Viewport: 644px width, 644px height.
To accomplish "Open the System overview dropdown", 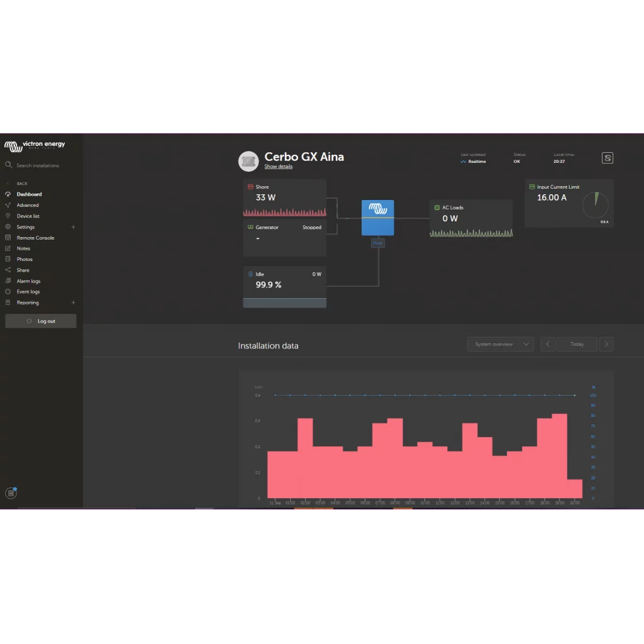I will pyautogui.click(x=501, y=344).
